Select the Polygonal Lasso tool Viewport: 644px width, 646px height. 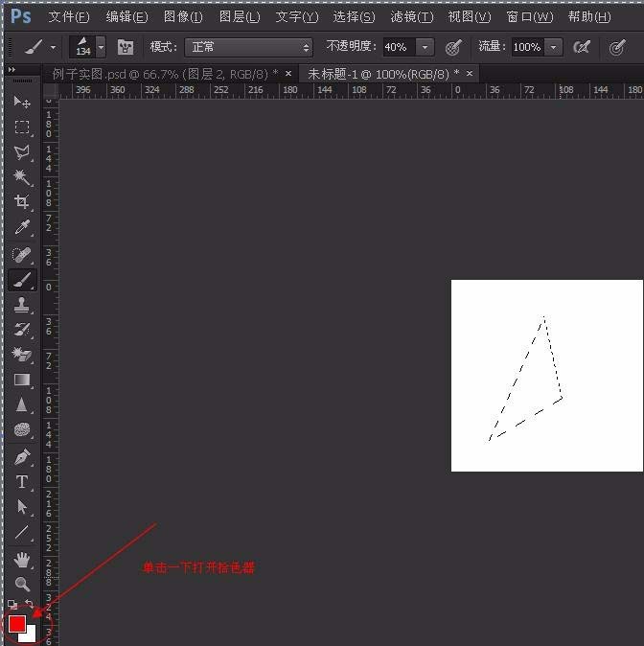pos(21,152)
